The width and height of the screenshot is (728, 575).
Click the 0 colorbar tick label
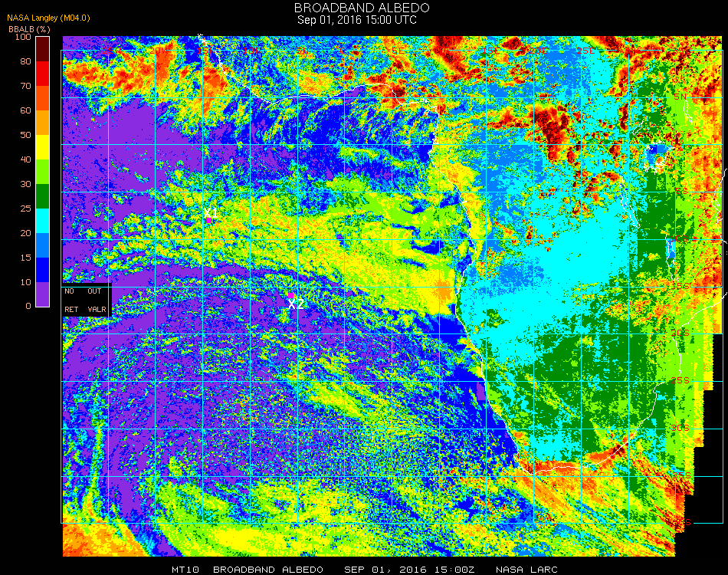pyautogui.click(x=28, y=306)
